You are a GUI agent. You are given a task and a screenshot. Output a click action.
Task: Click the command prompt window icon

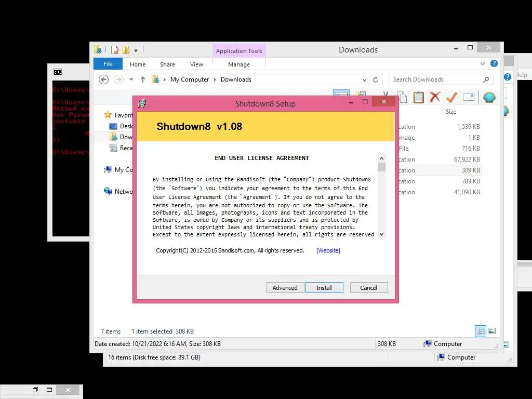(58, 72)
